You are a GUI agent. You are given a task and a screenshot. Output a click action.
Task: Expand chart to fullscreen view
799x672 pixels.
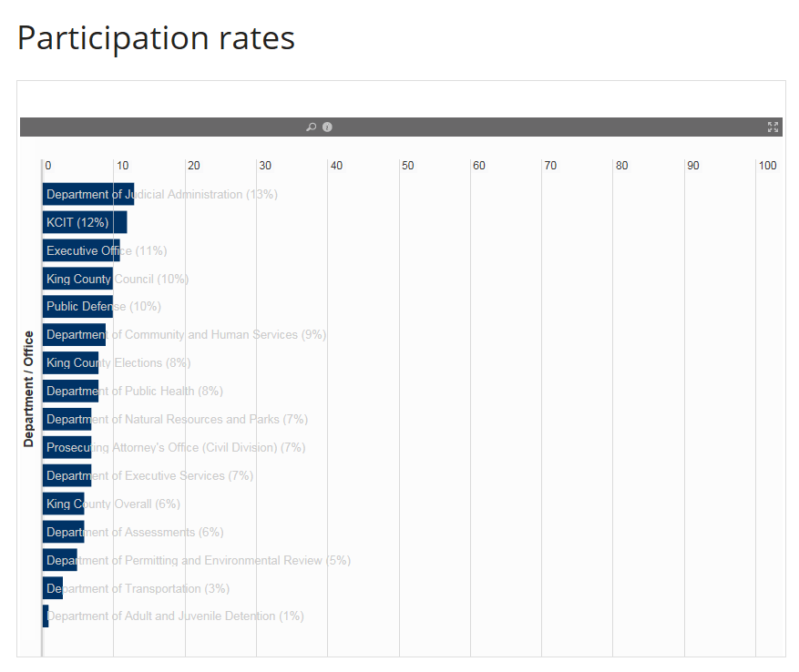tap(773, 127)
